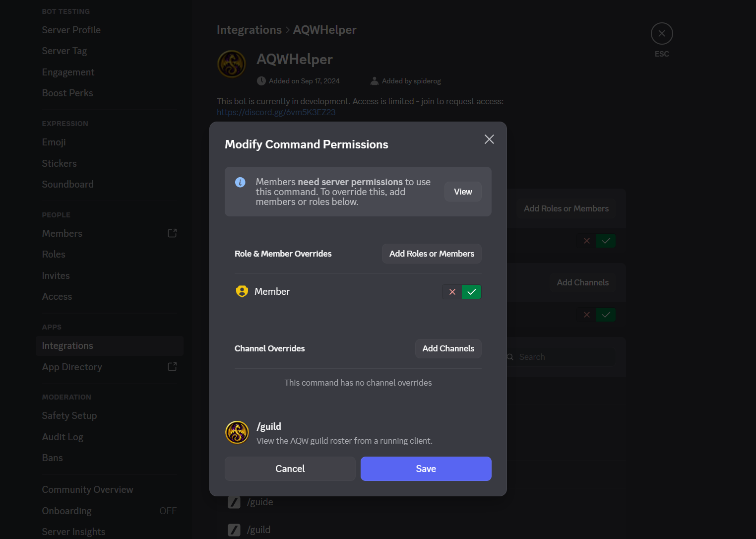Viewport: 756px width, 539px height.
Task: Click the Role & Member Overrides heading
Action: click(x=283, y=254)
